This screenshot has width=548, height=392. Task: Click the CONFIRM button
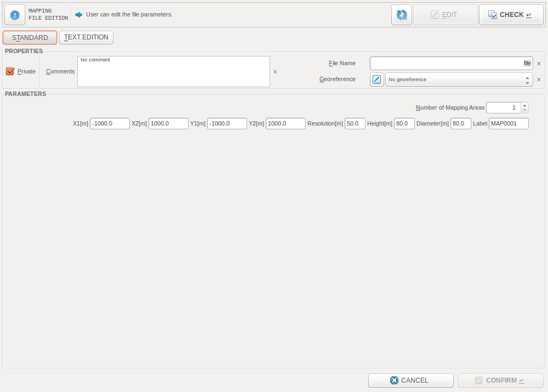(x=501, y=380)
